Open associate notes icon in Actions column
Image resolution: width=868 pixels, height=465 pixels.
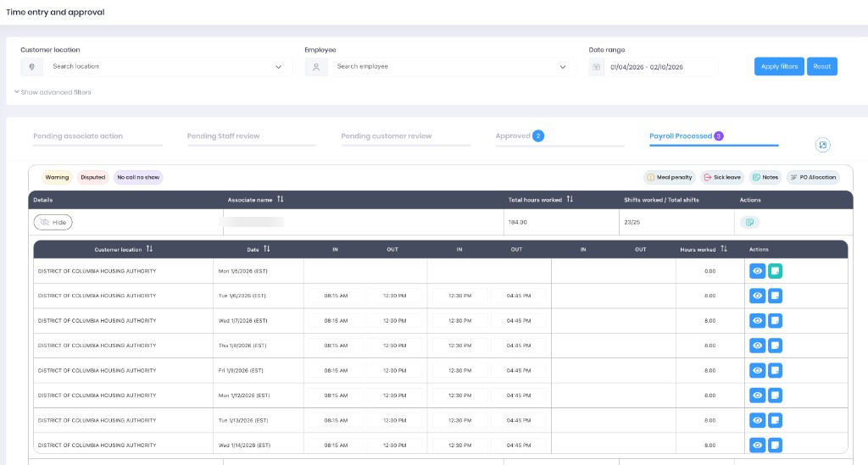click(x=749, y=222)
